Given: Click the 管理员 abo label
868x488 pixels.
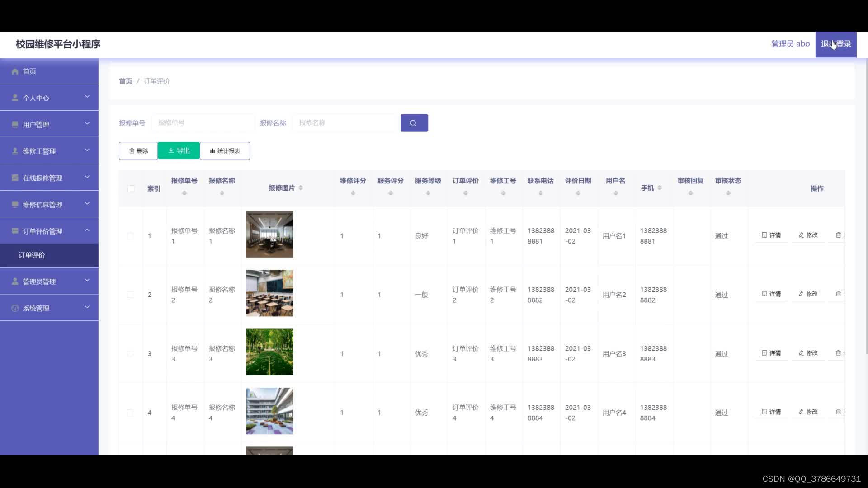Looking at the screenshot, I should (790, 44).
